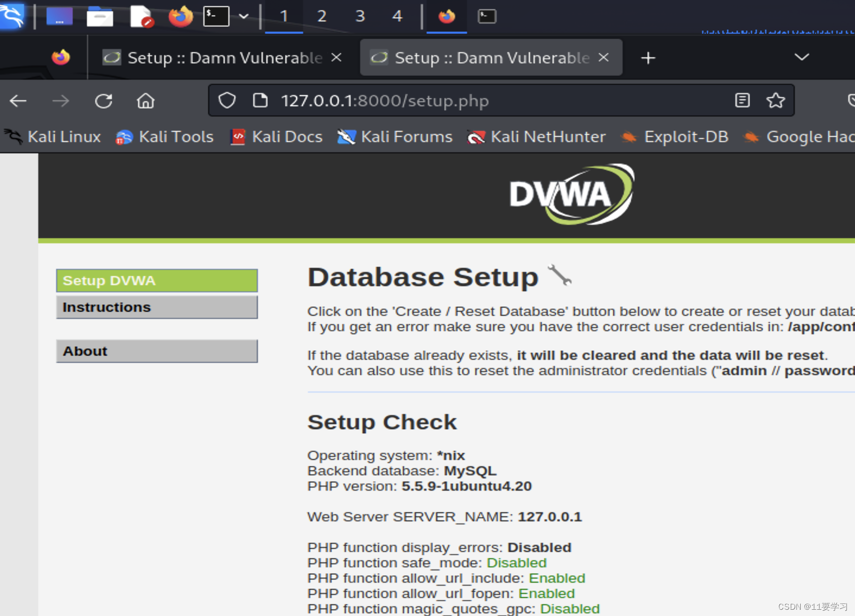Click the address bar showing setup.php URL

click(385, 100)
